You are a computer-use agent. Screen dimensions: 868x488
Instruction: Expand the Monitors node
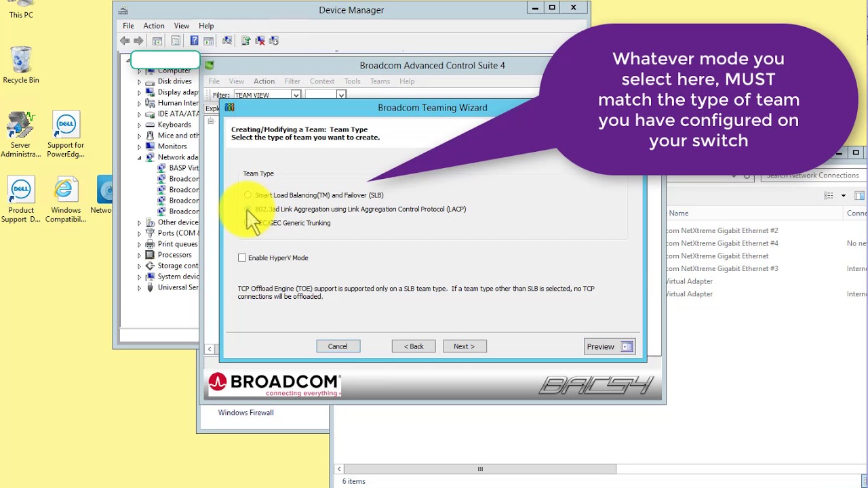(x=139, y=146)
